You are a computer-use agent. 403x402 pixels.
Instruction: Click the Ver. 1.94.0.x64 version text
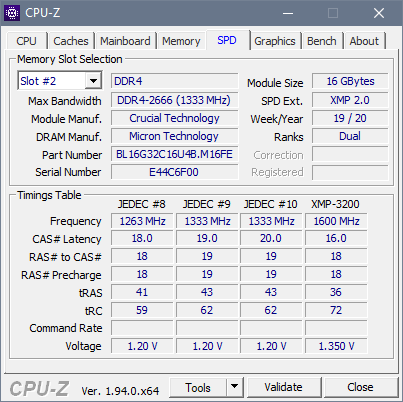(x=120, y=391)
